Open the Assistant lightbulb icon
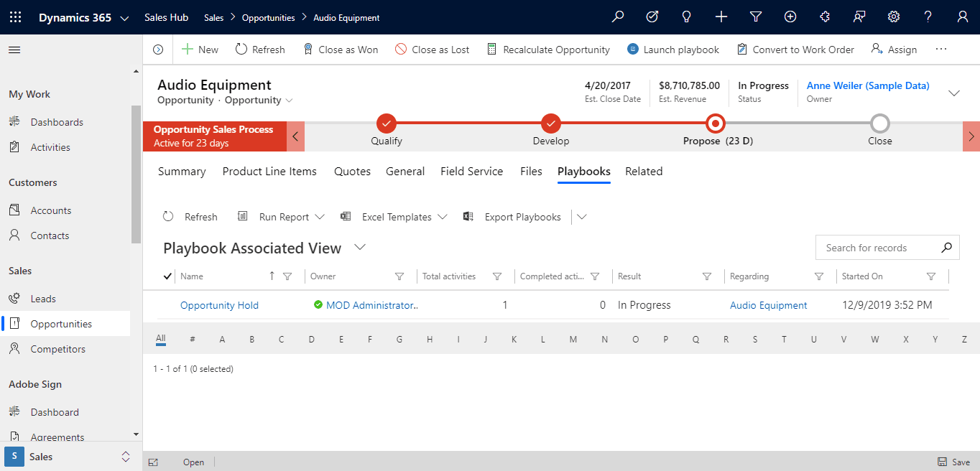The height and width of the screenshot is (471, 980). [687, 17]
